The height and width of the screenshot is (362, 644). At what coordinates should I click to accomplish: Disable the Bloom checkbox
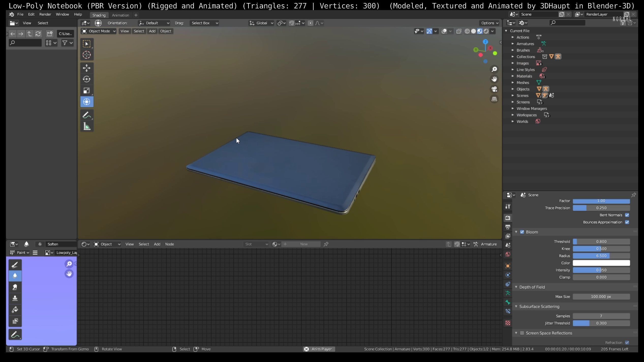click(522, 232)
